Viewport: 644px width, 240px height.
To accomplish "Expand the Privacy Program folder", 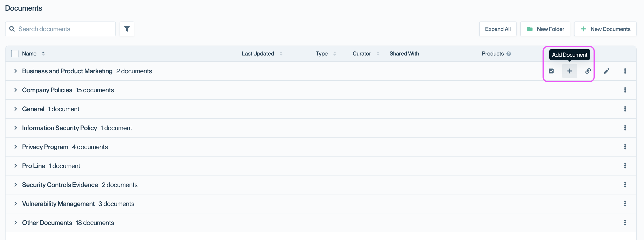I will click(x=15, y=147).
